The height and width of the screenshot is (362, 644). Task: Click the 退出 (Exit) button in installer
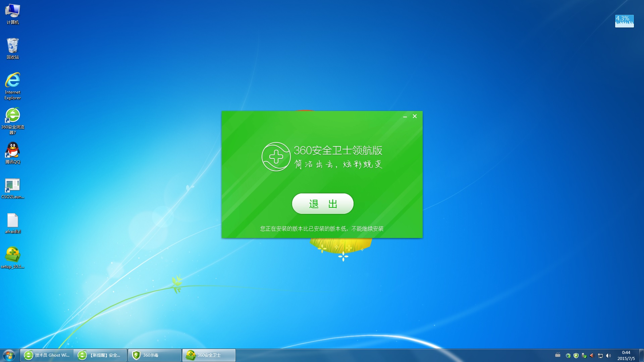[x=323, y=203]
